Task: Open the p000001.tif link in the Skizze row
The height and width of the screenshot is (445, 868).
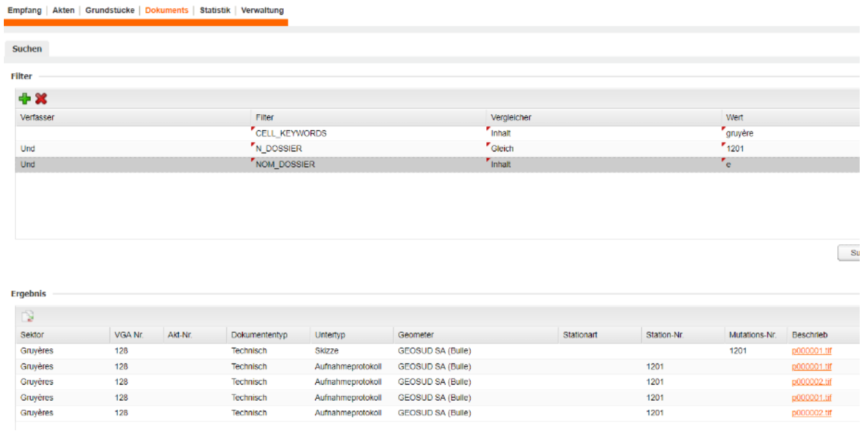Action: coord(812,351)
